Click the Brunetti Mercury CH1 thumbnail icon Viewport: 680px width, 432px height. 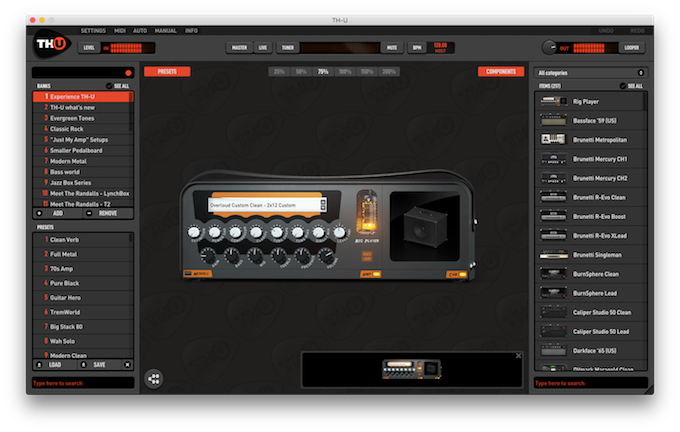(x=553, y=159)
